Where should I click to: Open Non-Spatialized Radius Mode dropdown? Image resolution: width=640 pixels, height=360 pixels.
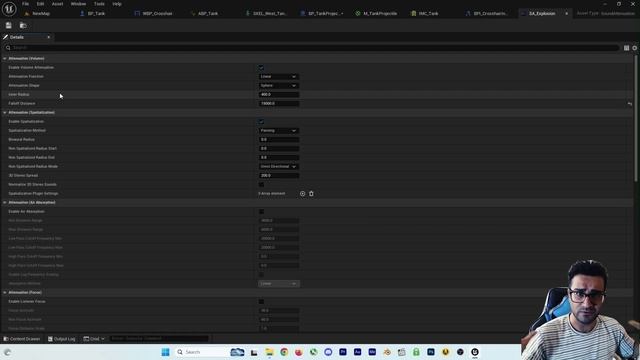(279, 167)
